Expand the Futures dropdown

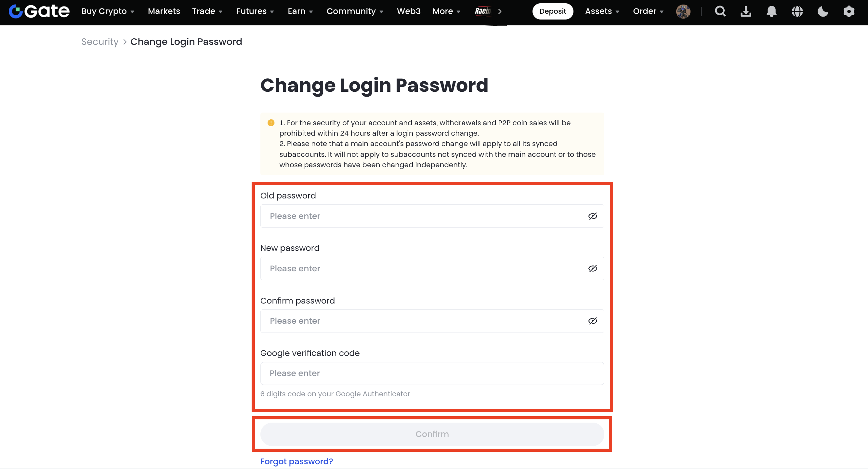[x=255, y=11]
